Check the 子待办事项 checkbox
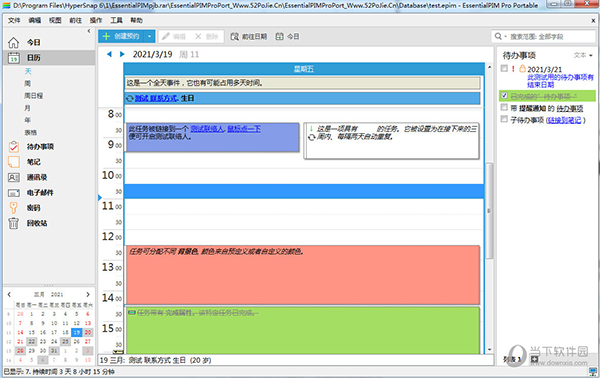Screen dimensions: 600x378 pyautogui.click(x=504, y=119)
